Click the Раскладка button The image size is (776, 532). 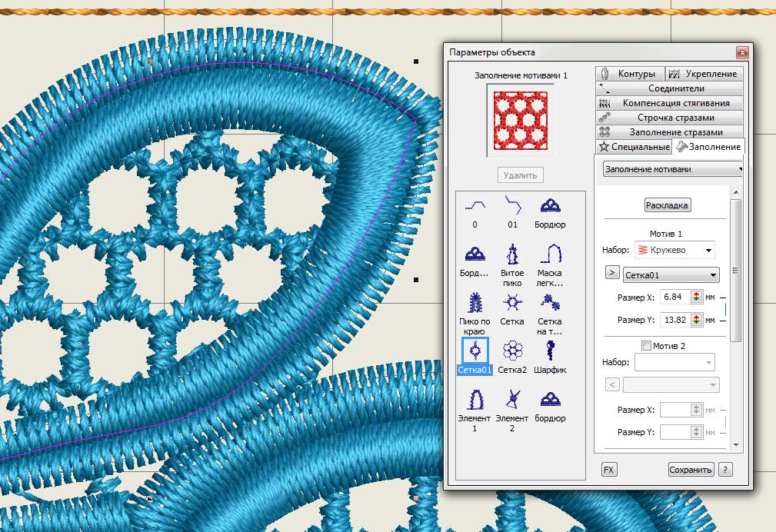(667, 205)
